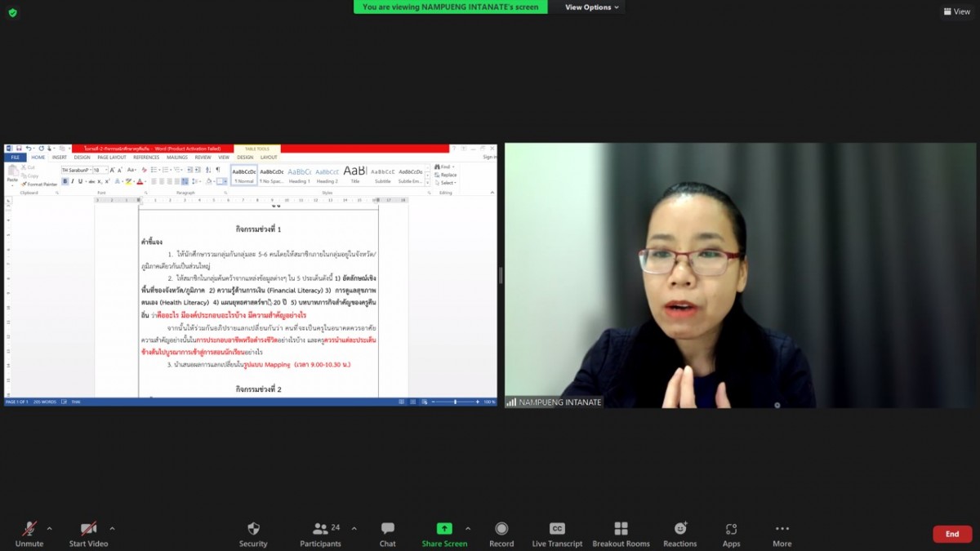Click the Grow Font icon
Screen dimensions: 980x551
pos(112,170)
